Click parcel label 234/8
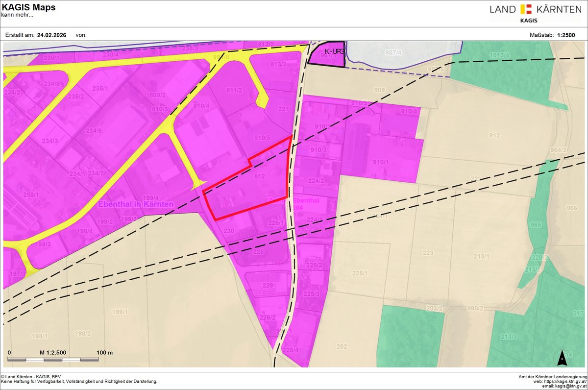 pos(51,84)
